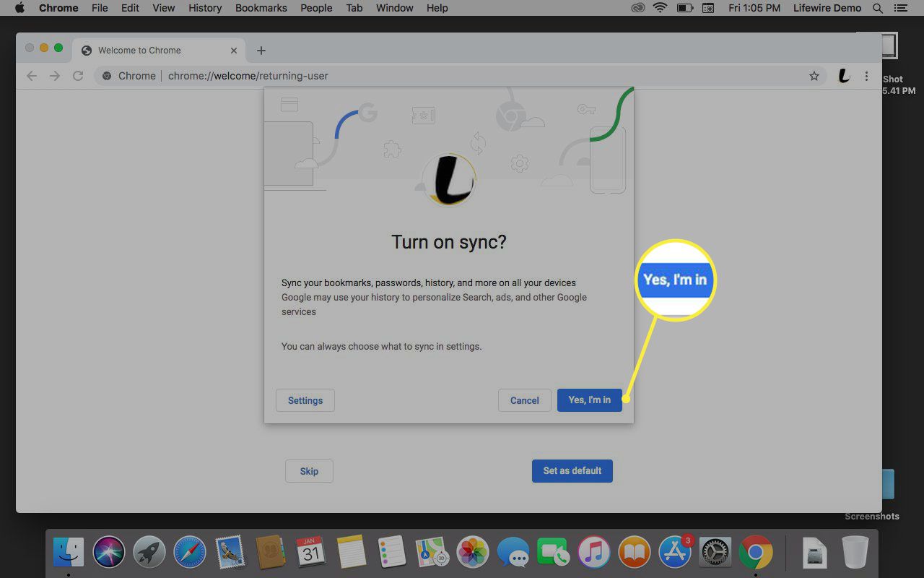
Task: Select the Welcome to Chrome tab
Action: pos(159,51)
